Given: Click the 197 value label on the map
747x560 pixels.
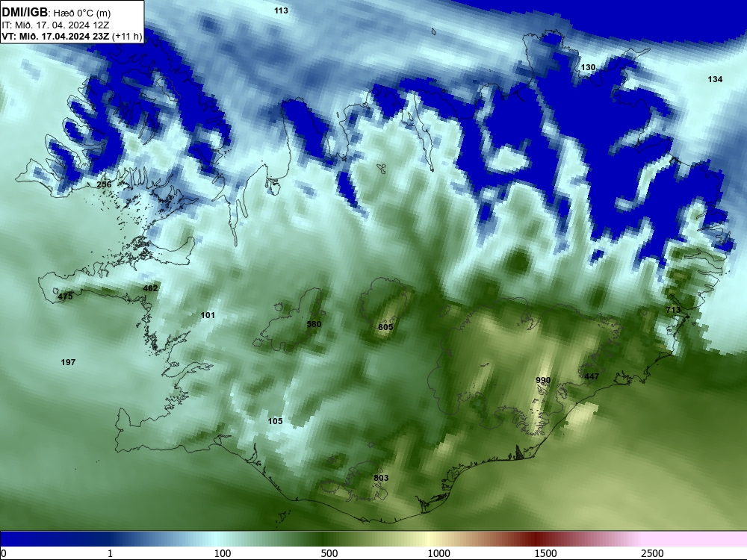Looking at the screenshot, I should tap(68, 362).
